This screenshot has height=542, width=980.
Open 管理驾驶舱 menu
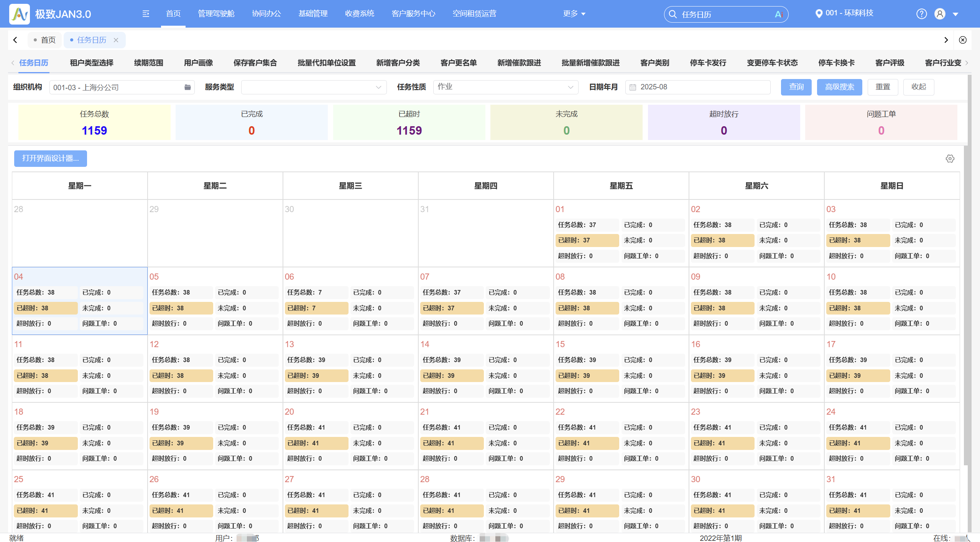point(216,14)
